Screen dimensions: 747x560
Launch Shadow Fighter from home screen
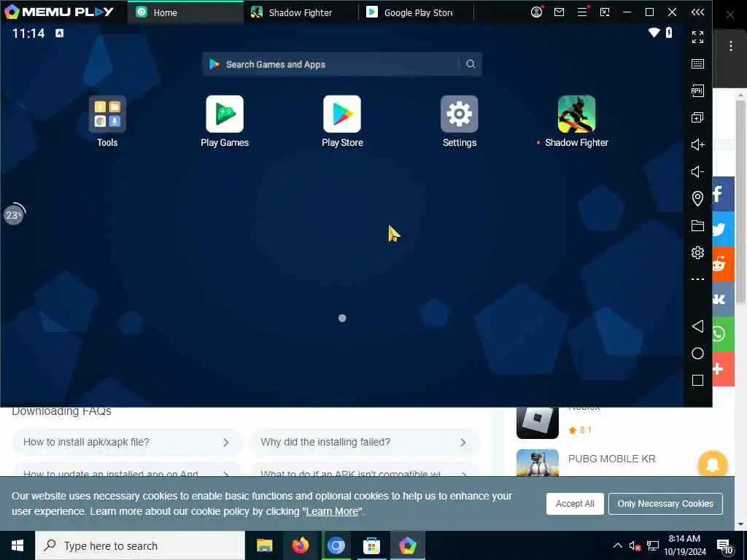click(x=576, y=114)
